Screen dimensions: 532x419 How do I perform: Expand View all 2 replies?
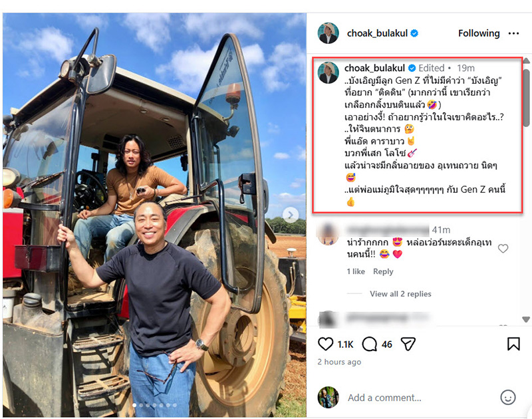(x=400, y=294)
